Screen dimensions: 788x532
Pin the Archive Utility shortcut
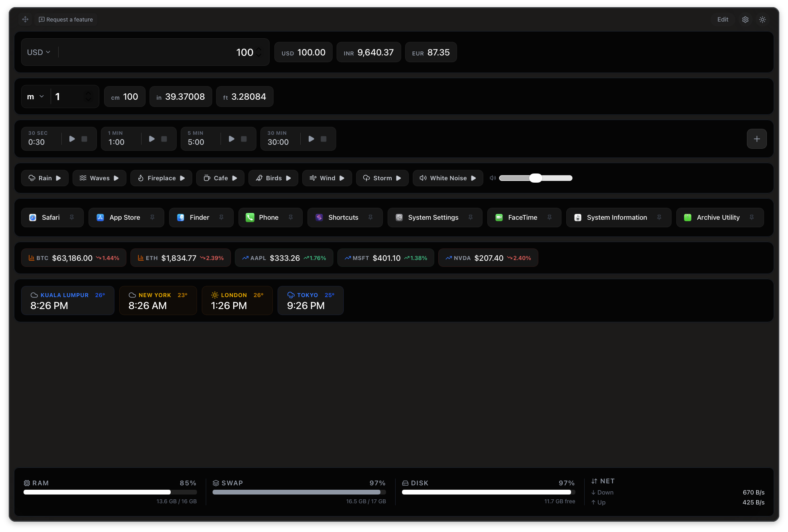[x=752, y=217]
